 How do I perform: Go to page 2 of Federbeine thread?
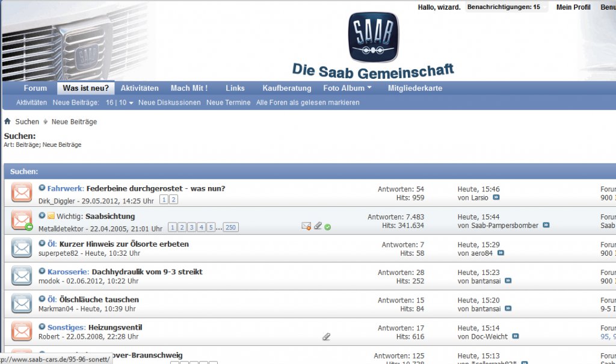(173, 200)
